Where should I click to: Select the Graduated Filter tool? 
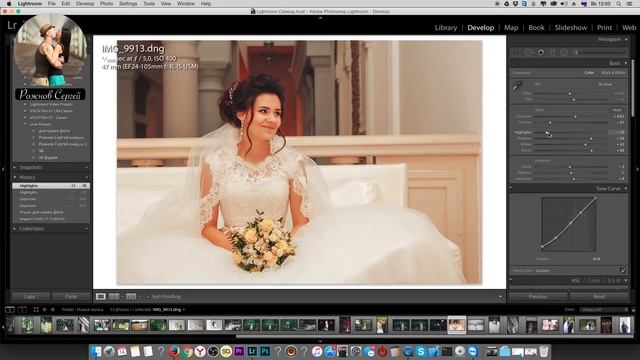click(552, 52)
